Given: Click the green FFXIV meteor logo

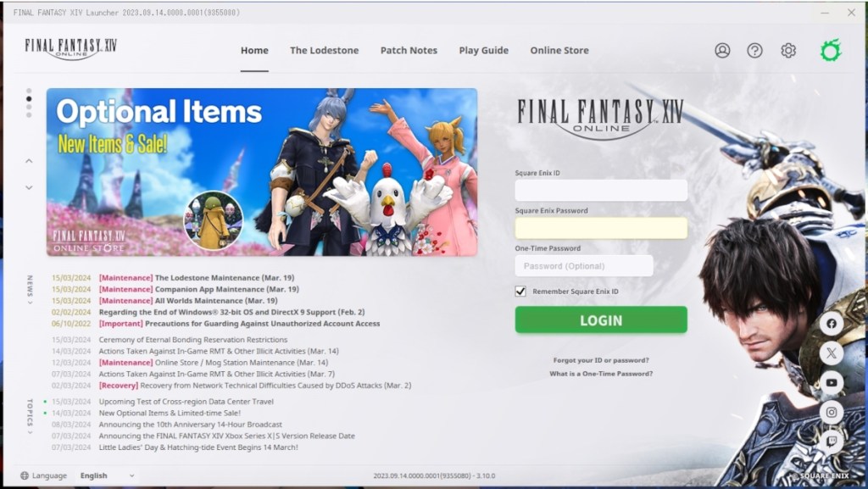Looking at the screenshot, I should click(829, 50).
